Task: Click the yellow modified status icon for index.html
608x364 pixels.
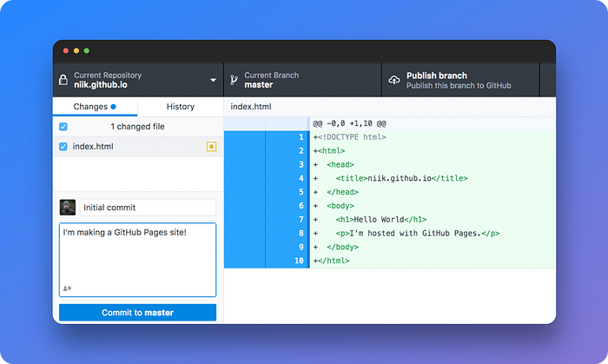Action: [211, 147]
